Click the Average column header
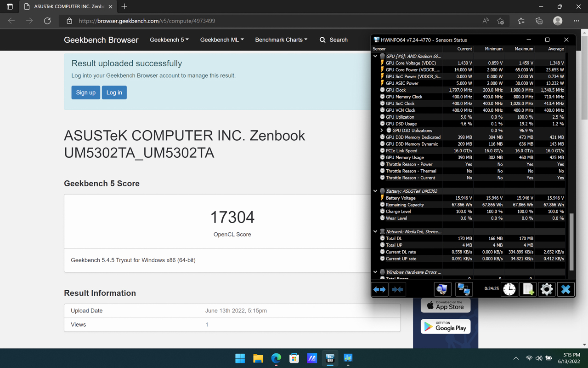 [550, 49]
